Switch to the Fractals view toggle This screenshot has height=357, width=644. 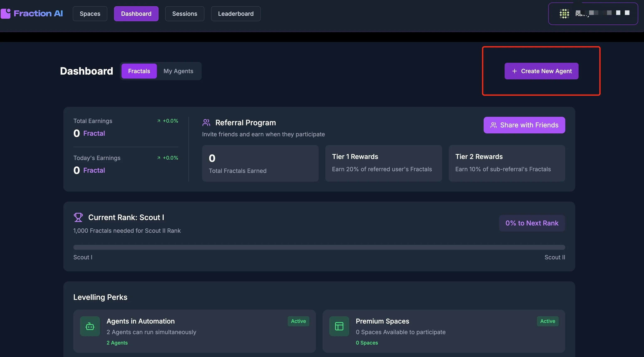click(139, 71)
